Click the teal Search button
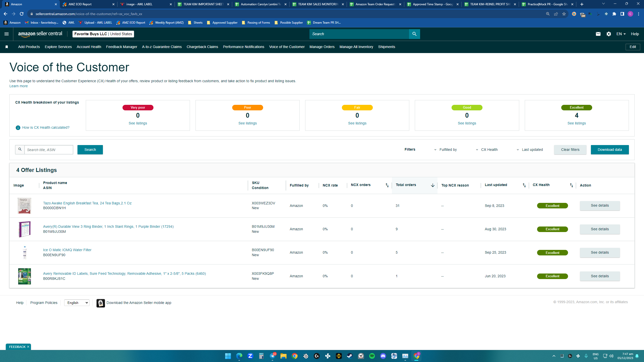This screenshot has width=644, height=362. [x=90, y=150]
